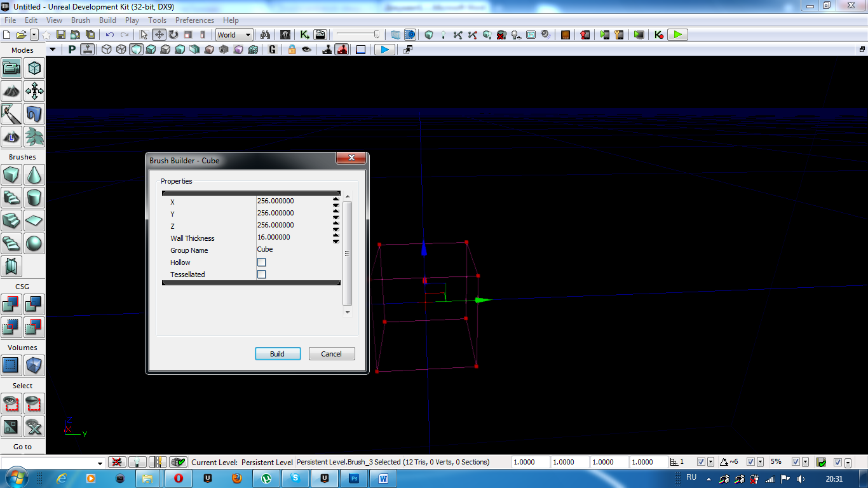The width and height of the screenshot is (868, 488).
Task: Click the Windows Start button
Action: point(16,478)
